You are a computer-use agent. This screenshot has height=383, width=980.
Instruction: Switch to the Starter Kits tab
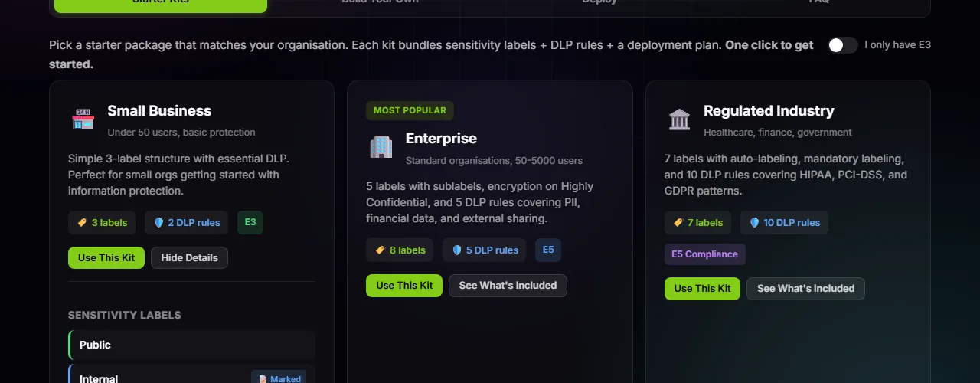coord(161,4)
